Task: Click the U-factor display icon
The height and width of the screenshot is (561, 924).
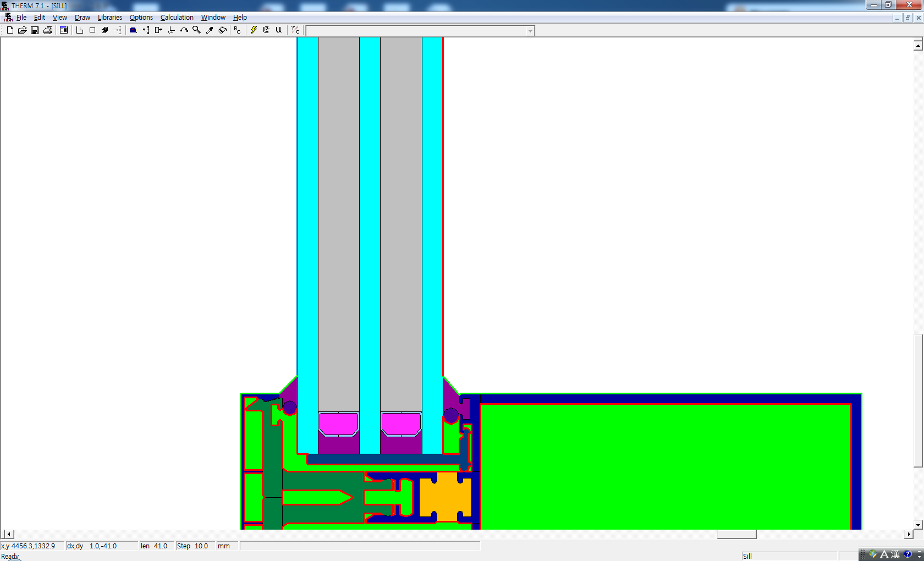Action: [279, 30]
